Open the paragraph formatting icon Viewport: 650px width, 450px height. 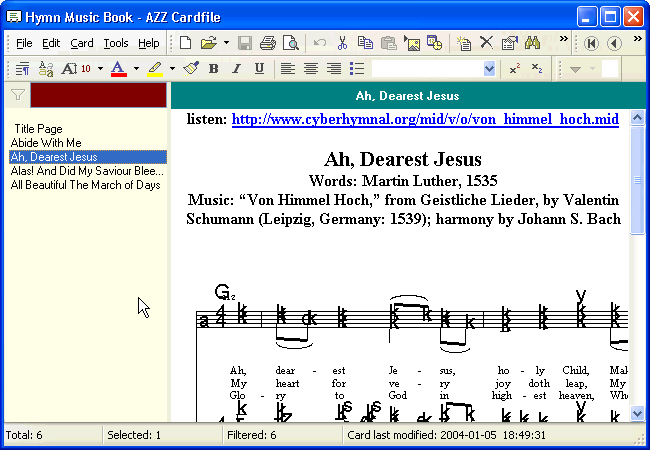(22, 69)
